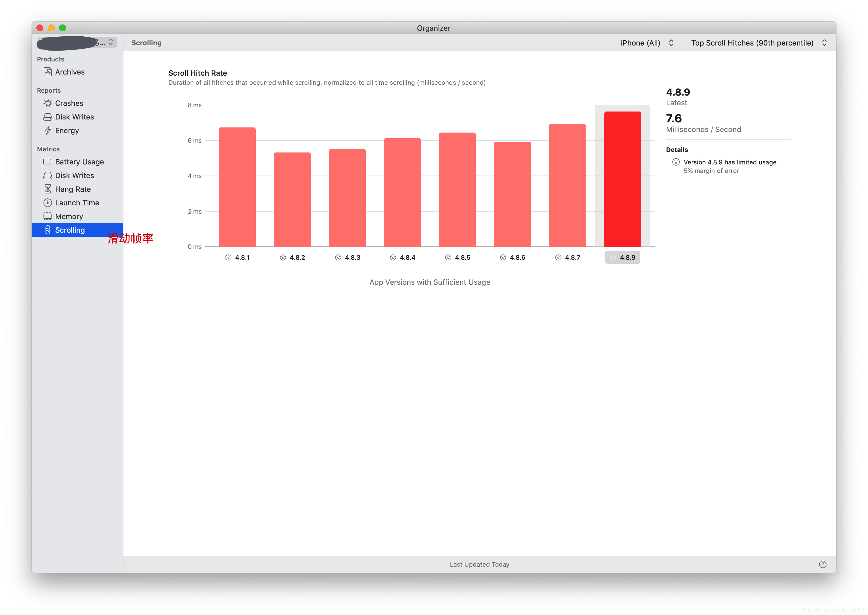Open Archives in the Products section
The image size is (868, 615).
point(70,72)
